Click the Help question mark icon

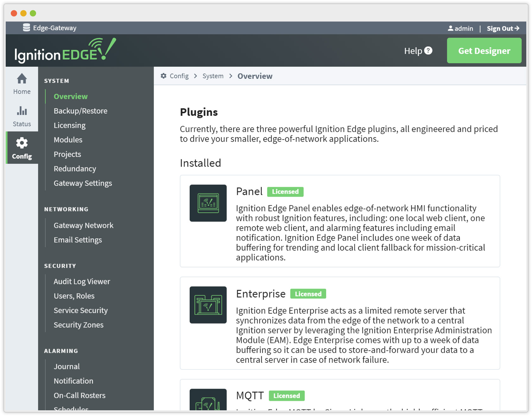[x=428, y=51]
